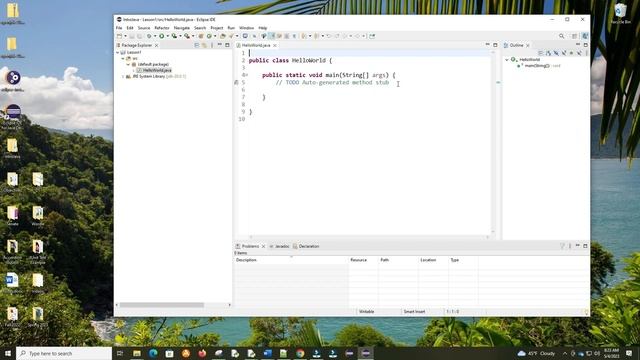Close the Outline view tab

pyautogui.click(x=528, y=45)
